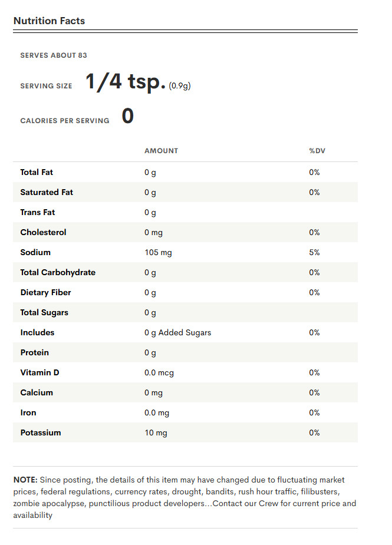Viewport: 392px width, 545px height.
Task: Click the calories per serving value 0
Action: tap(128, 115)
